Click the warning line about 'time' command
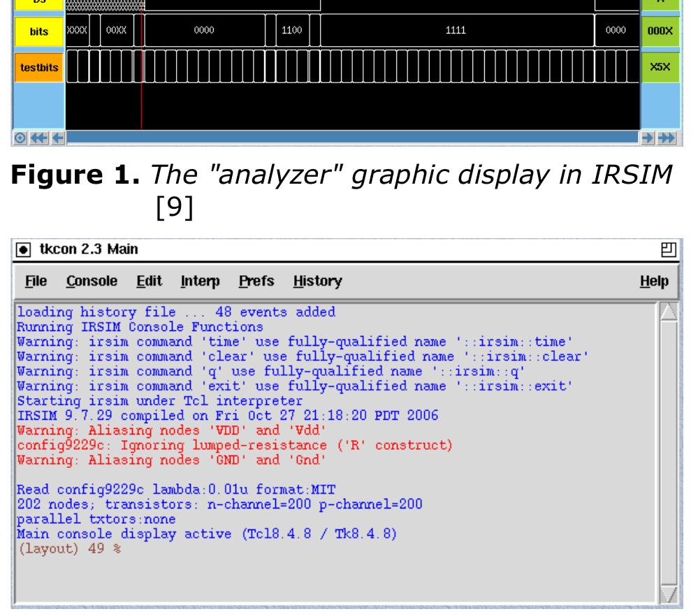The height and width of the screenshot is (616, 698). point(295,342)
